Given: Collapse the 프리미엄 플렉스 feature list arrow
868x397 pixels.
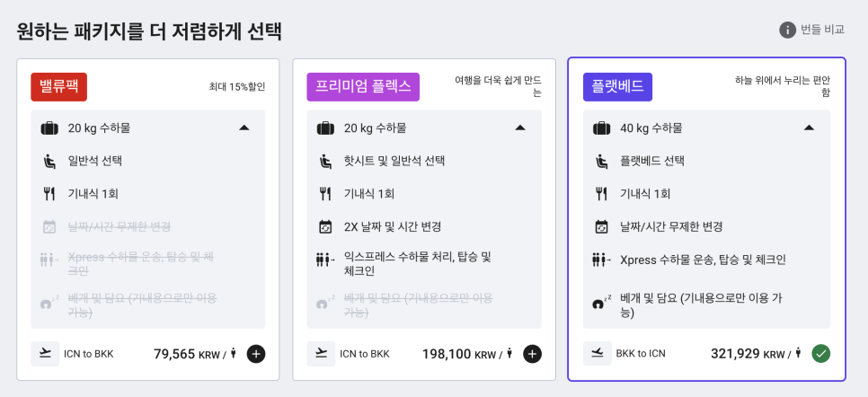Looking at the screenshot, I should point(519,128).
